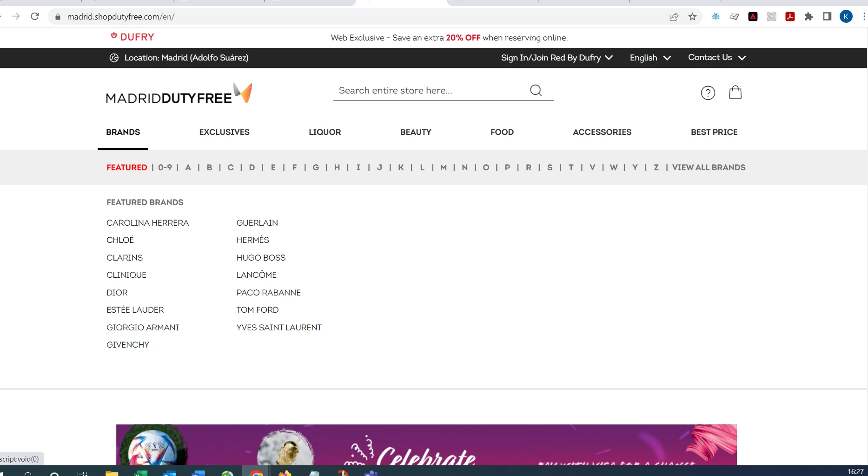This screenshot has width=868, height=476.
Task: Click the Dufry logo
Action: tap(133, 37)
